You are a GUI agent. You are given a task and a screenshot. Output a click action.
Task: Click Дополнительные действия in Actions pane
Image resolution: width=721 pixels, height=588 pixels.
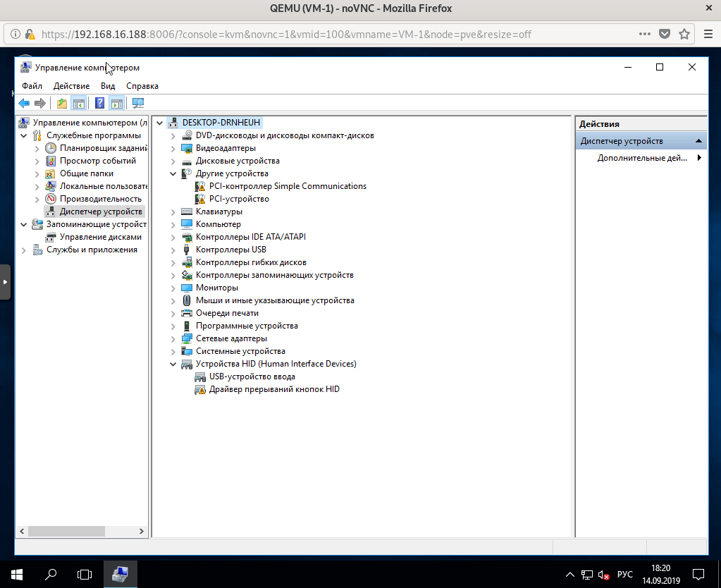pos(641,158)
